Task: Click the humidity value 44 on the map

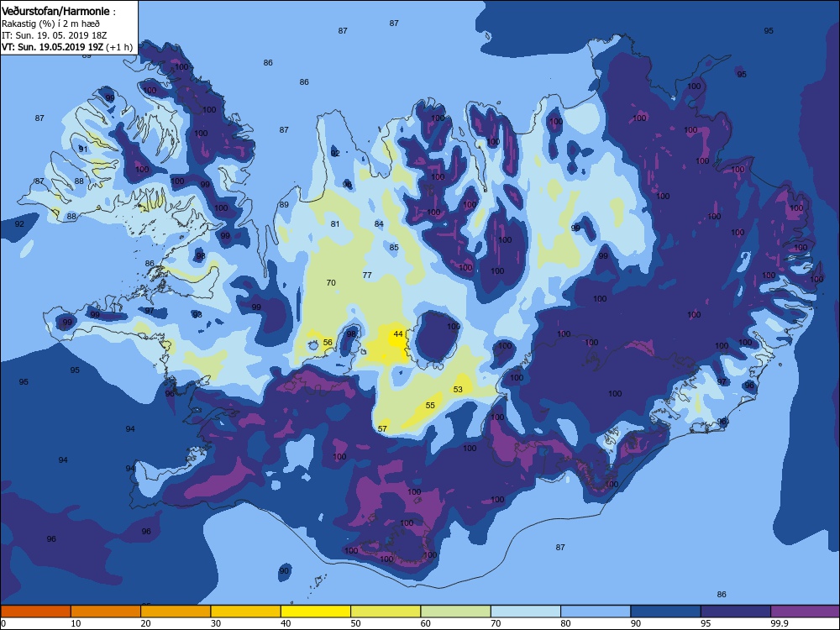Action: click(398, 333)
